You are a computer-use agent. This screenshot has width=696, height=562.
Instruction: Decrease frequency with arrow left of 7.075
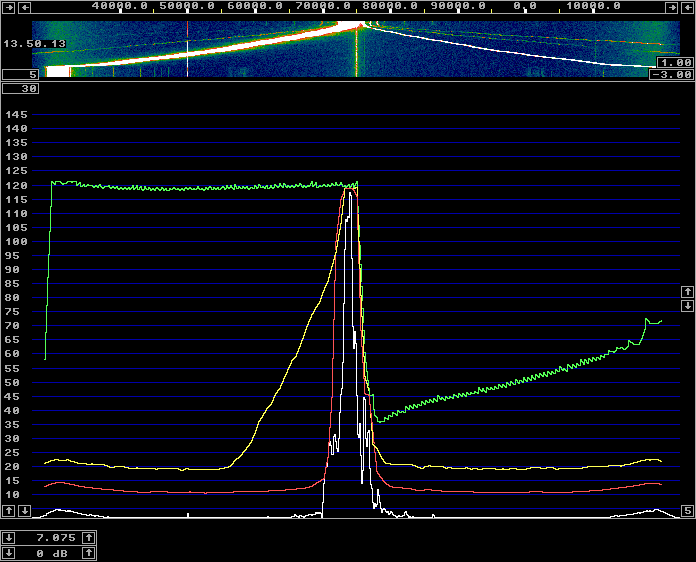(8, 538)
